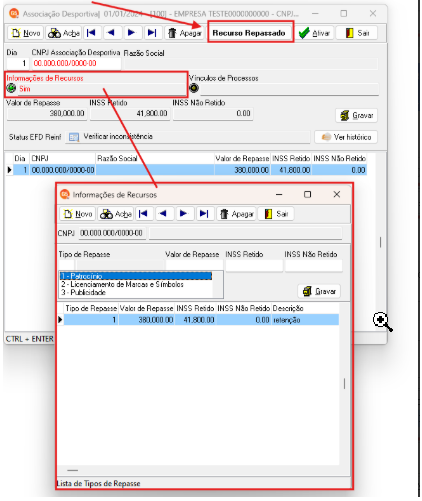The height and width of the screenshot is (501, 422).
Task: Click next record arrow in Informações de Recursos
Action: pos(184,214)
